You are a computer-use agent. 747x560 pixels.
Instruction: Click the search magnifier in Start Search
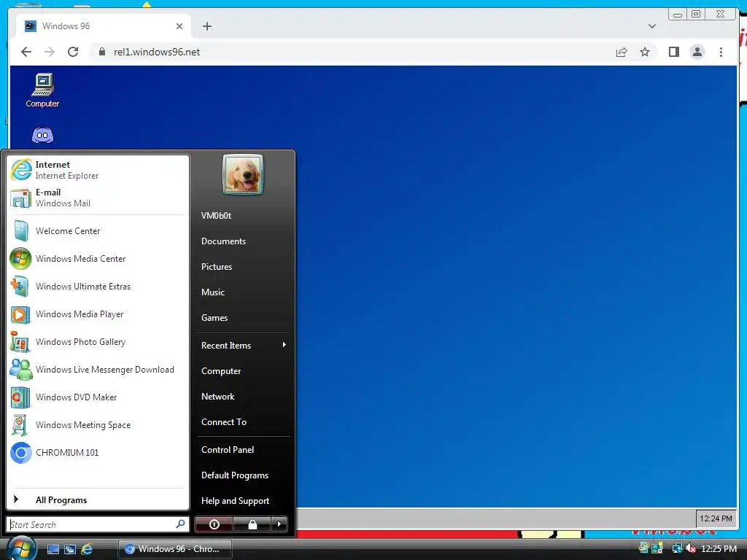click(x=180, y=524)
